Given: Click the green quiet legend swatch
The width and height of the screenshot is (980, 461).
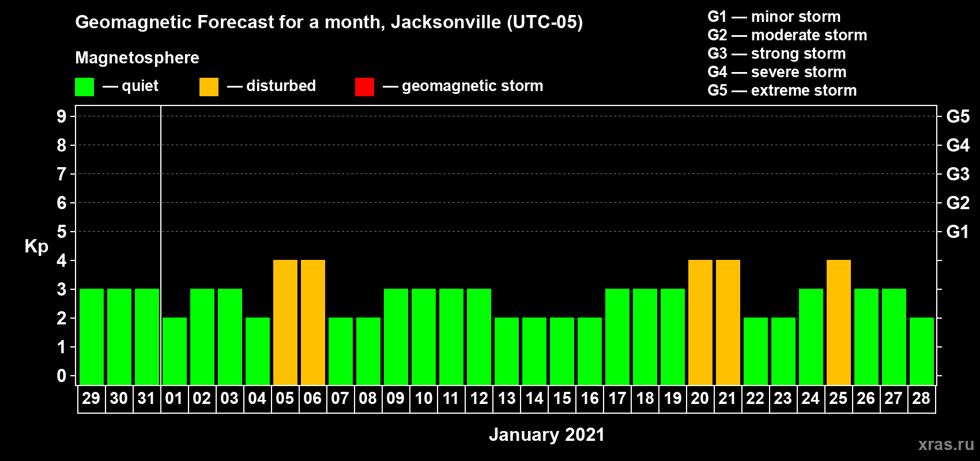Looking at the screenshot, I should (x=84, y=87).
